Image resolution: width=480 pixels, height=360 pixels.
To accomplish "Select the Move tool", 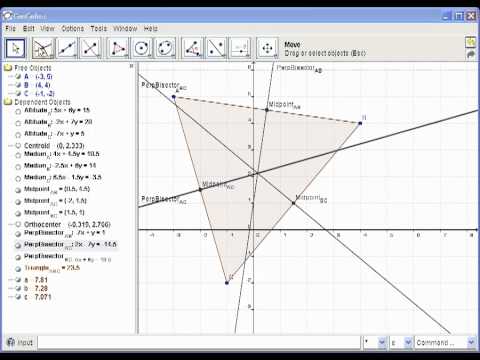I will pos(15,48).
